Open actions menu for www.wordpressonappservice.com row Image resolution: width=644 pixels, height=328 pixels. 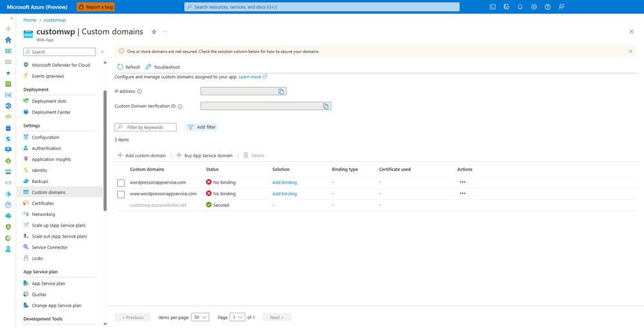pos(462,193)
